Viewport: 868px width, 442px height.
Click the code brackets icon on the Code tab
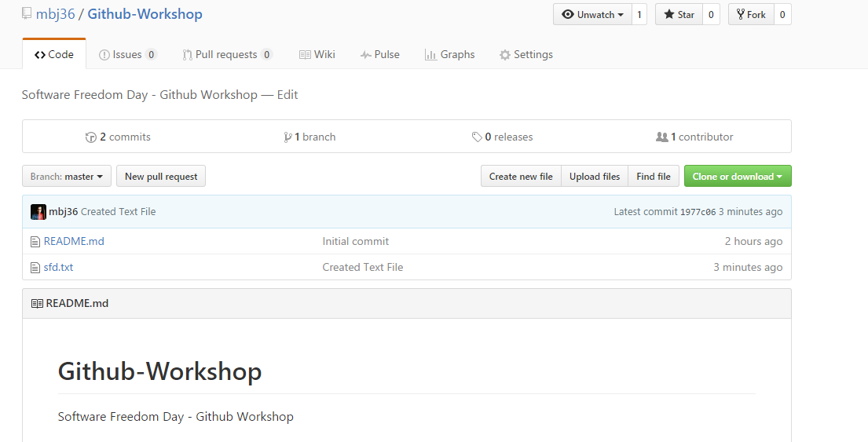coord(40,55)
